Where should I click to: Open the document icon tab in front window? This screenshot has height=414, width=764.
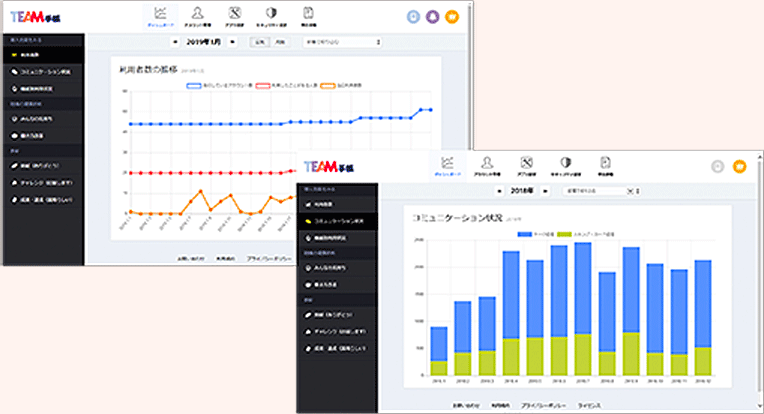(605, 166)
